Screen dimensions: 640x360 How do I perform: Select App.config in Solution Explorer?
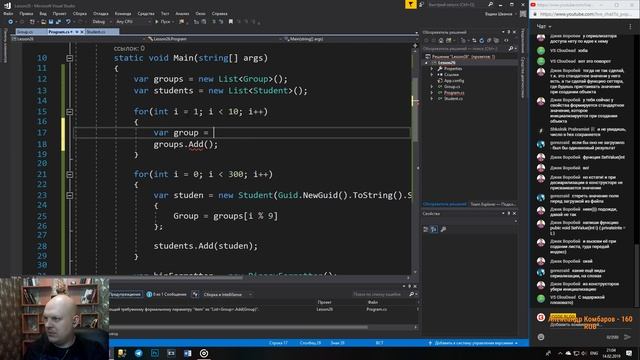coord(453,81)
